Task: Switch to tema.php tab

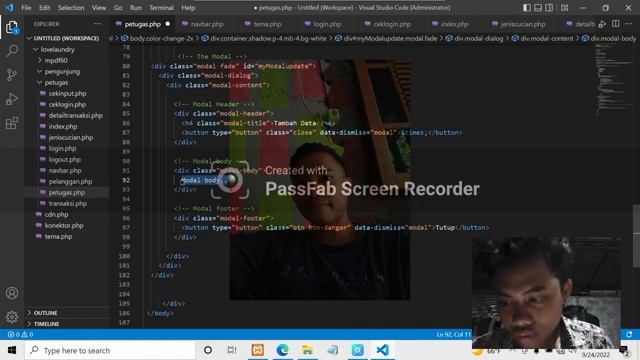Action: (267, 24)
